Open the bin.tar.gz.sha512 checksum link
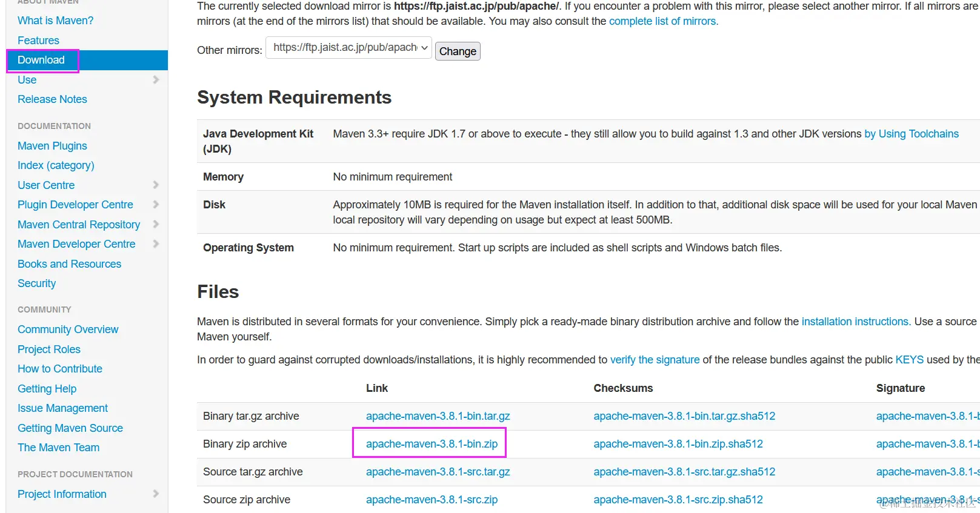Image resolution: width=980 pixels, height=513 pixels. (684, 416)
